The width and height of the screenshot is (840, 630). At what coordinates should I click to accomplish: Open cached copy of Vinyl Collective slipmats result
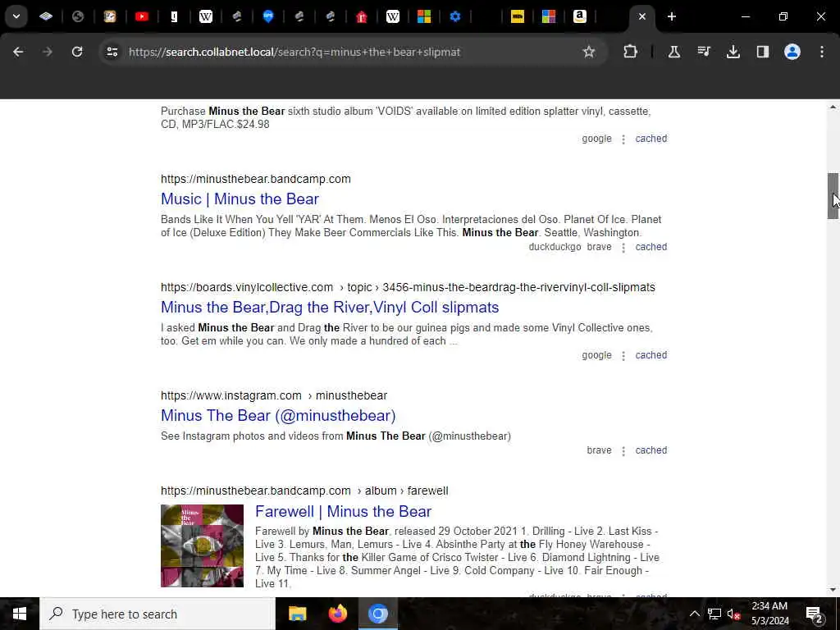click(651, 355)
